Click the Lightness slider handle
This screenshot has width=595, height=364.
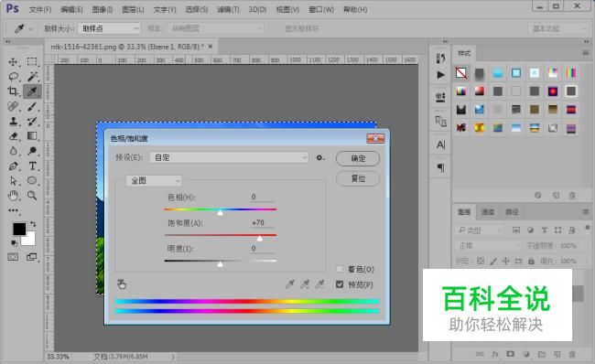(220, 264)
